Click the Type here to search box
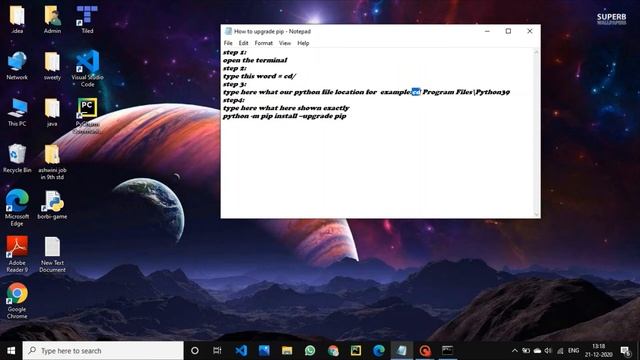Screen dimensions: 640x360 pyautogui.click(x=103, y=351)
